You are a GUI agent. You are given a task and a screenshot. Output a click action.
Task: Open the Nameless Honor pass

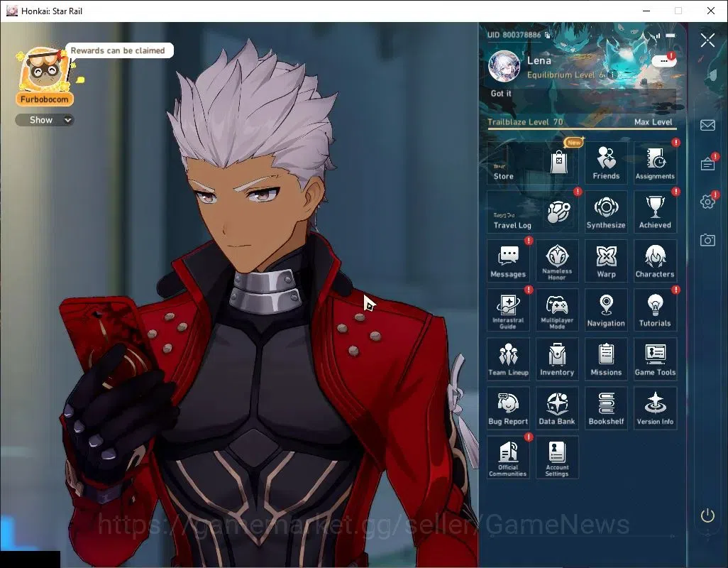557,261
